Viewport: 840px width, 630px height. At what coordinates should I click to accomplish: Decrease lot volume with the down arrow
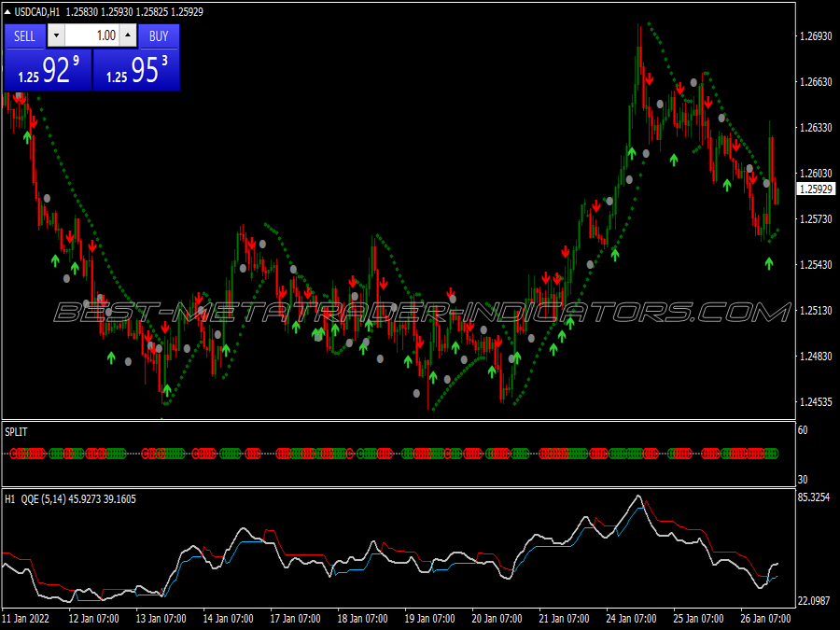click(x=56, y=35)
